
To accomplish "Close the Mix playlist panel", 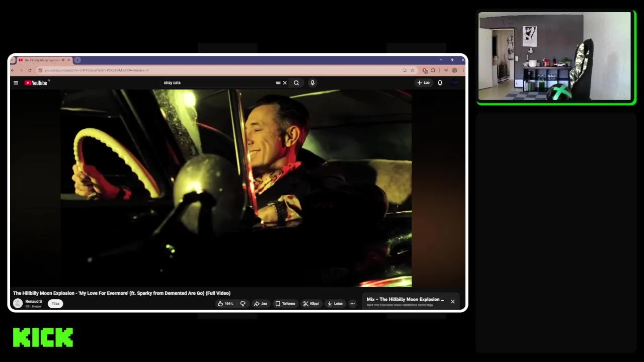I will 453,302.
